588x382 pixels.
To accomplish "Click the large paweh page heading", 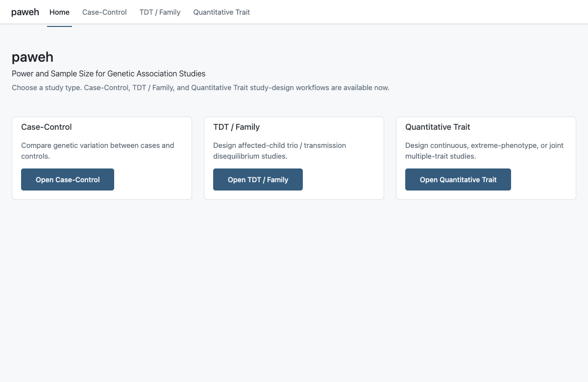I will (32, 57).
